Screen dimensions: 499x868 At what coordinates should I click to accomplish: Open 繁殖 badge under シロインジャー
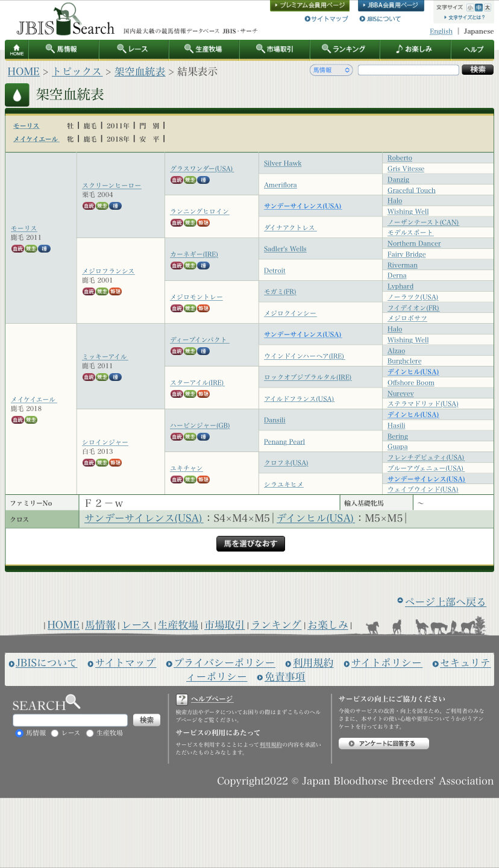116,463
